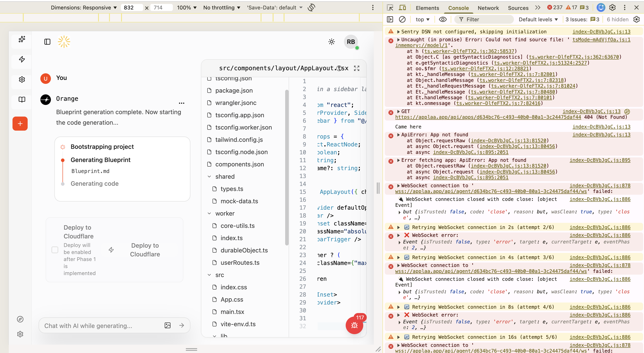Show the 6 hidden console messages
This screenshot has height=353, width=644.
(x=617, y=19)
